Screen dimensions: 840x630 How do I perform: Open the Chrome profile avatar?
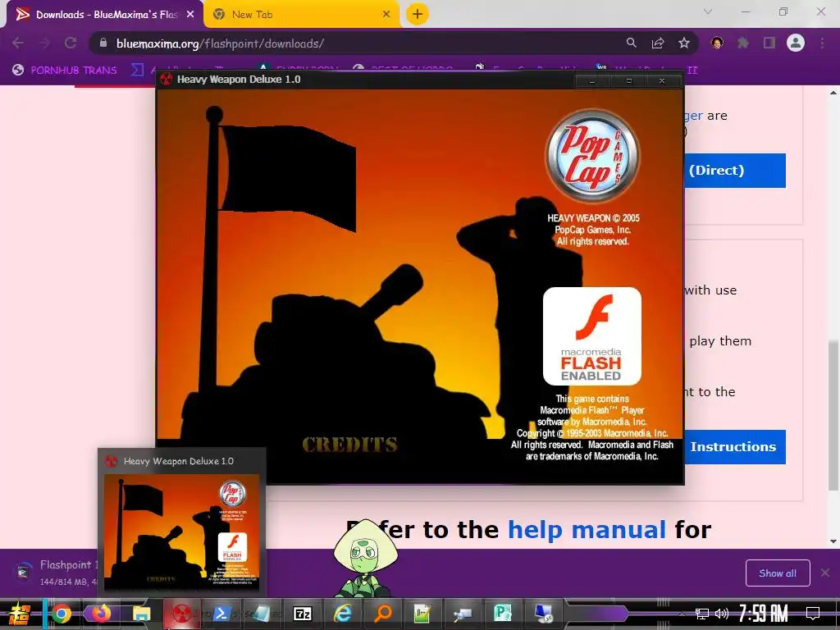tap(796, 43)
